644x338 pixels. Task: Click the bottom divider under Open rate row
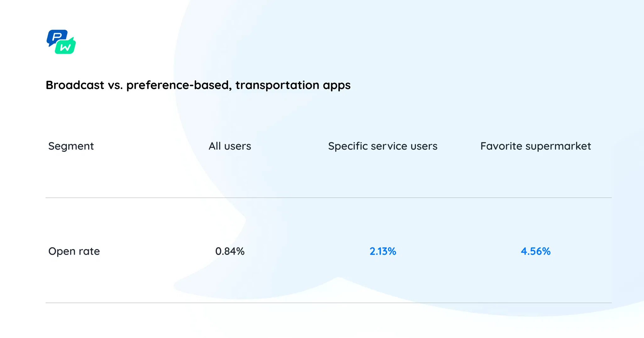(x=329, y=303)
